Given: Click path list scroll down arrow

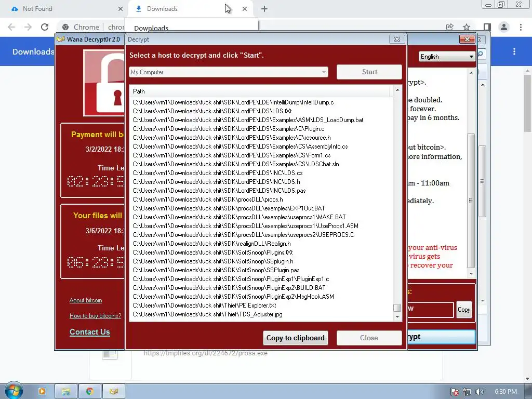Looking at the screenshot, I should (x=397, y=317).
